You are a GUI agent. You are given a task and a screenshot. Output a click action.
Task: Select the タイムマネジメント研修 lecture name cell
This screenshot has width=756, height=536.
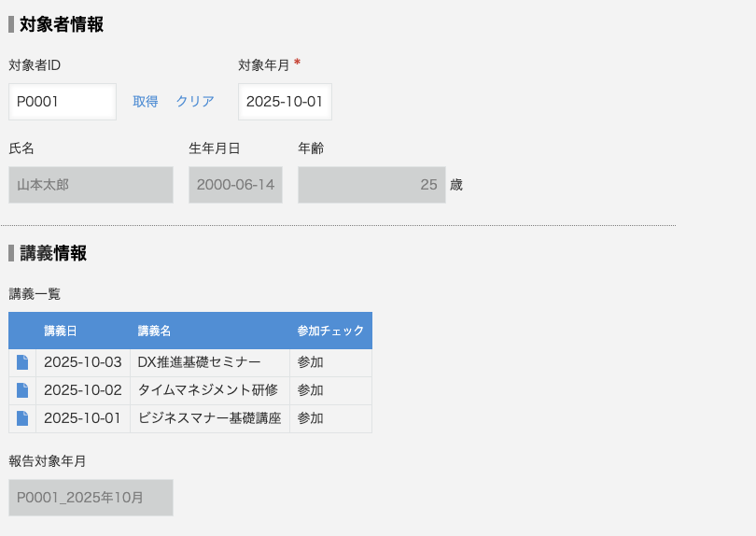pyautogui.click(x=207, y=390)
